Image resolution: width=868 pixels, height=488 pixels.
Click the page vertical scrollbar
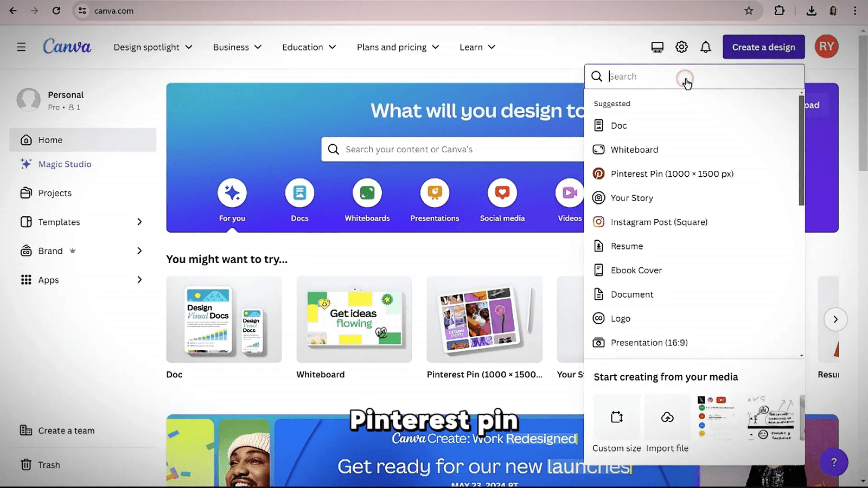(x=863, y=103)
